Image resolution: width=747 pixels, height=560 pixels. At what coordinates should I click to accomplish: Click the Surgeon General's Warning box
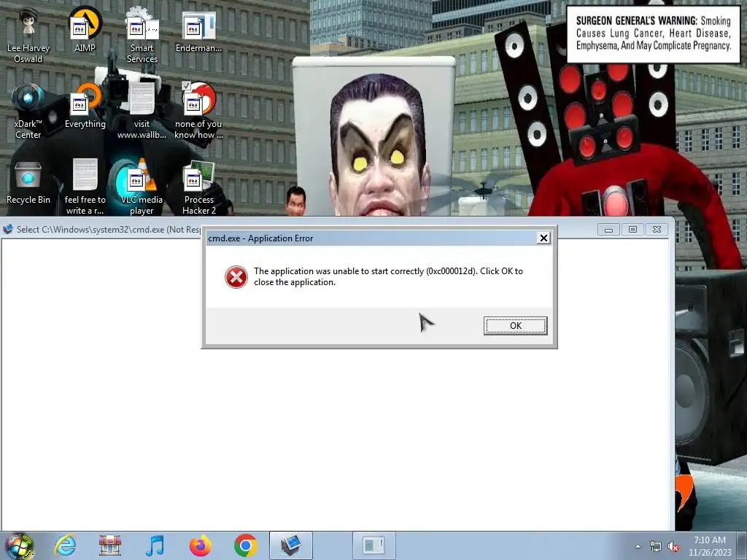[x=653, y=34]
